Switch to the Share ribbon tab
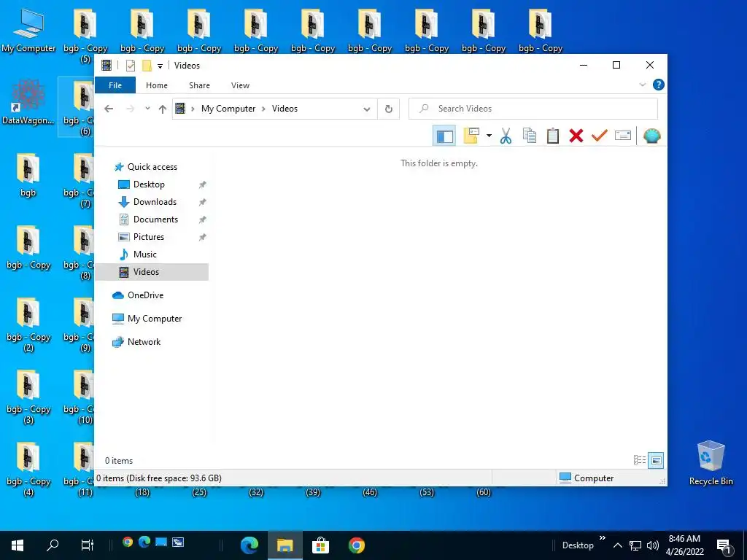This screenshot has height=560, width=747. (x=199, y=85)
